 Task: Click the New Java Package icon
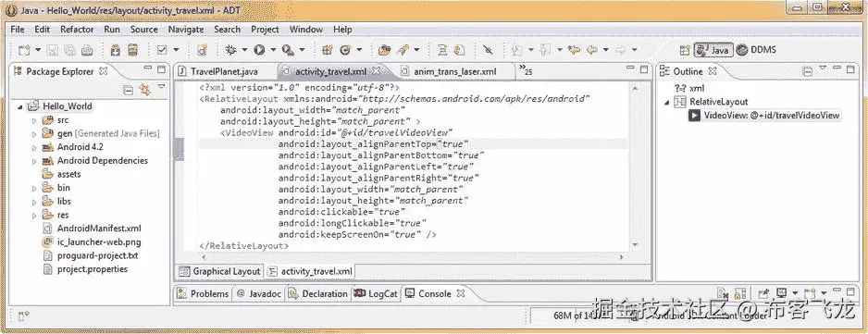(328, 50)
